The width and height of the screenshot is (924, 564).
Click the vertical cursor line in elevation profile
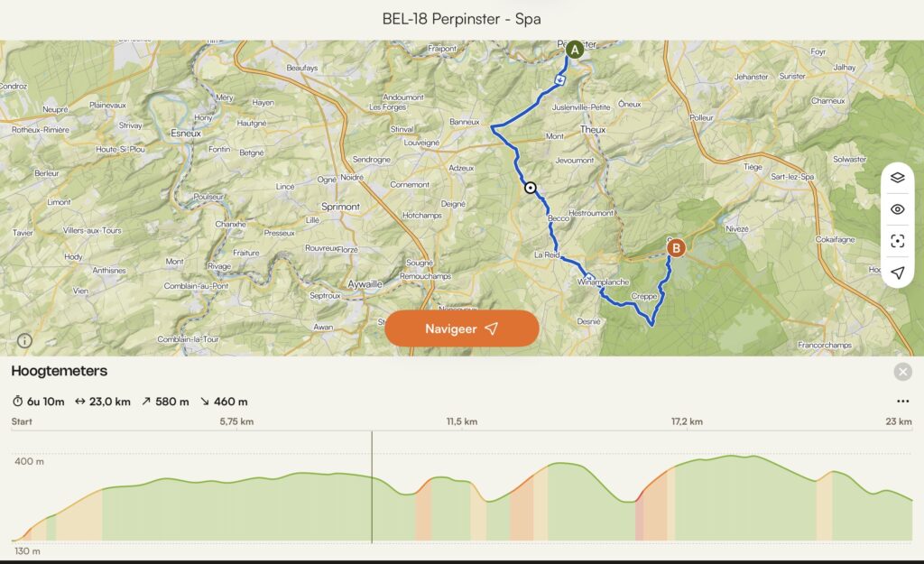pos(372,487)
